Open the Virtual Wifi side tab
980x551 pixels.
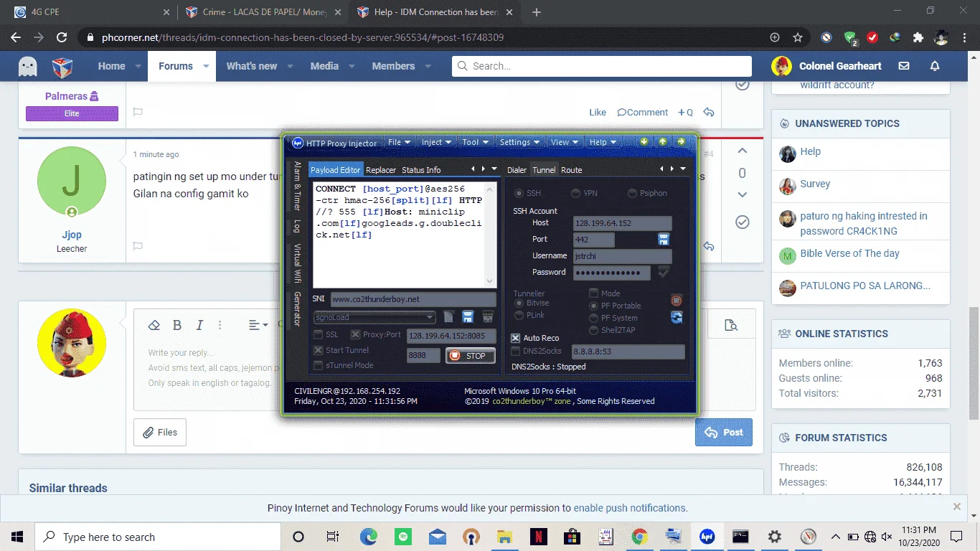[297, 263]
